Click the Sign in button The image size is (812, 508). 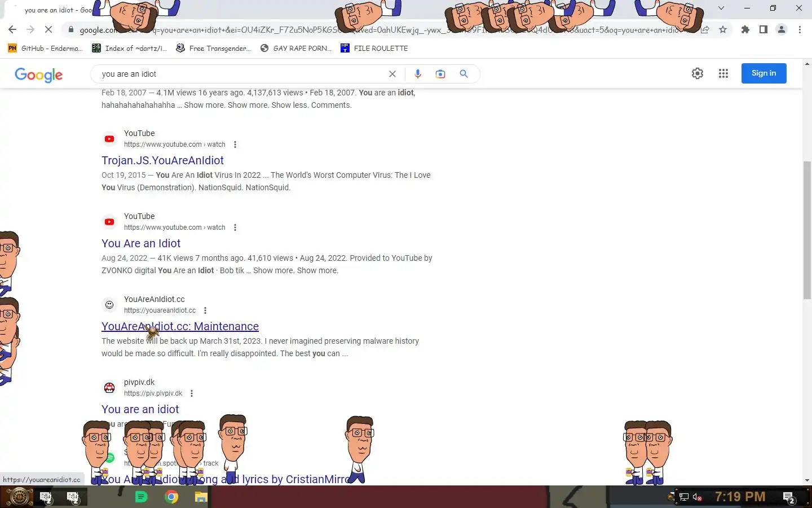pos(764,73)
